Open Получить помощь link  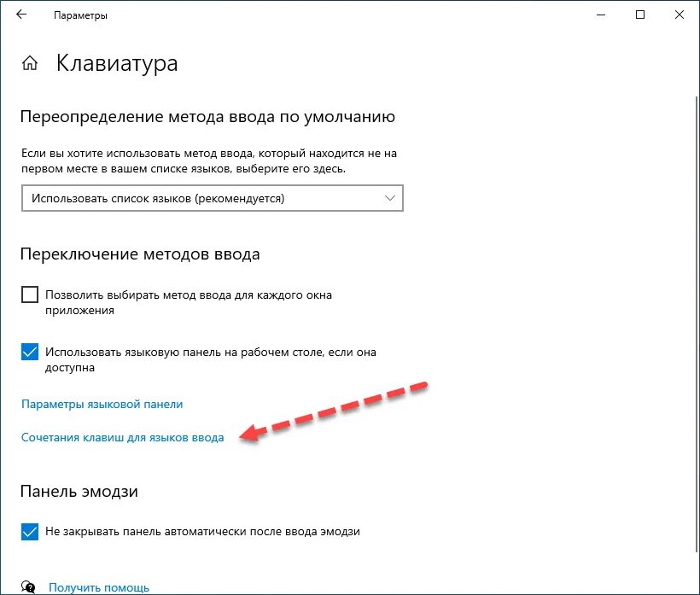point(99,587)
